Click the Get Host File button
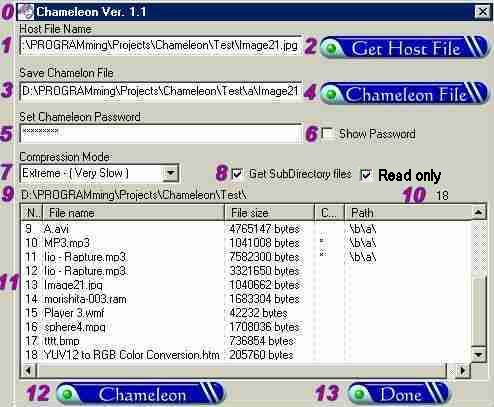This screenshot has height=407, width=494. [405, 48]
